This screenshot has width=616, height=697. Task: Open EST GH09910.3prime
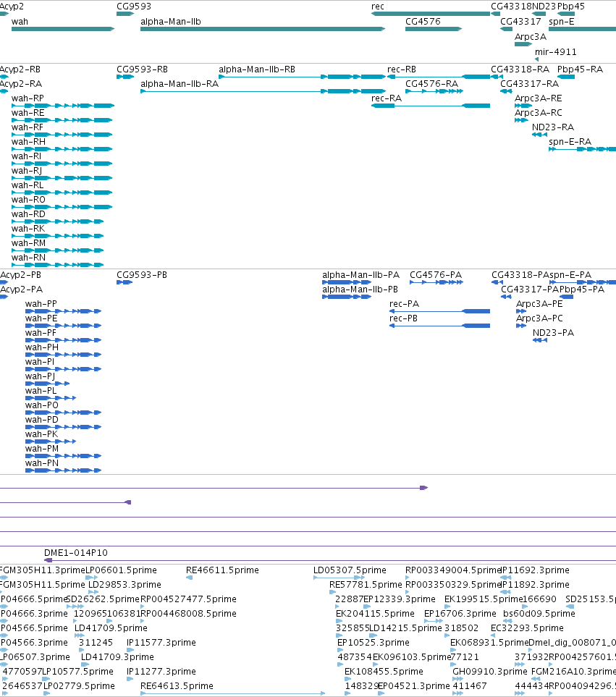point(457,679)
